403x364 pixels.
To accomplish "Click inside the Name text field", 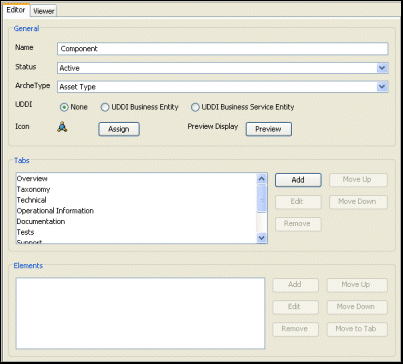I will click(x=222, y=49).
